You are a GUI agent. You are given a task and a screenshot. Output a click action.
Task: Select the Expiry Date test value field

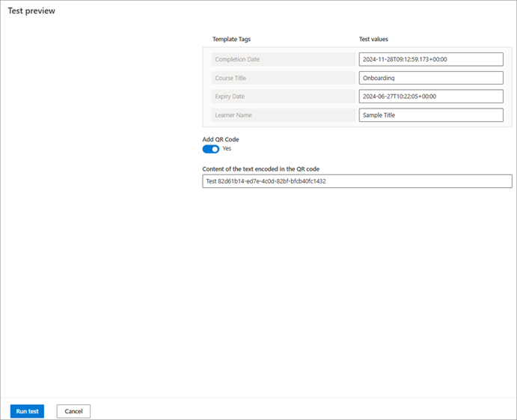click(431, 97)
